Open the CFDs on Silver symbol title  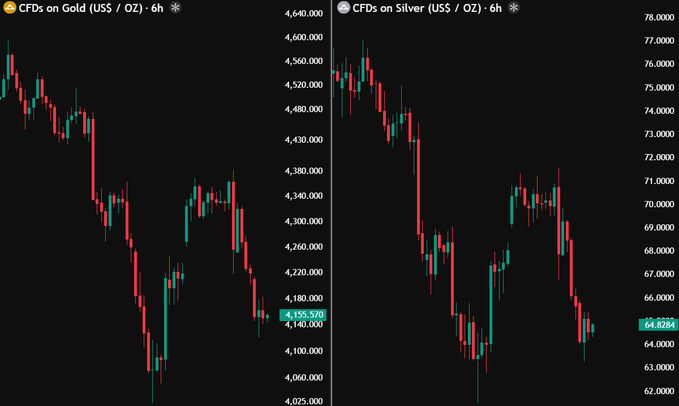point(427,8)
